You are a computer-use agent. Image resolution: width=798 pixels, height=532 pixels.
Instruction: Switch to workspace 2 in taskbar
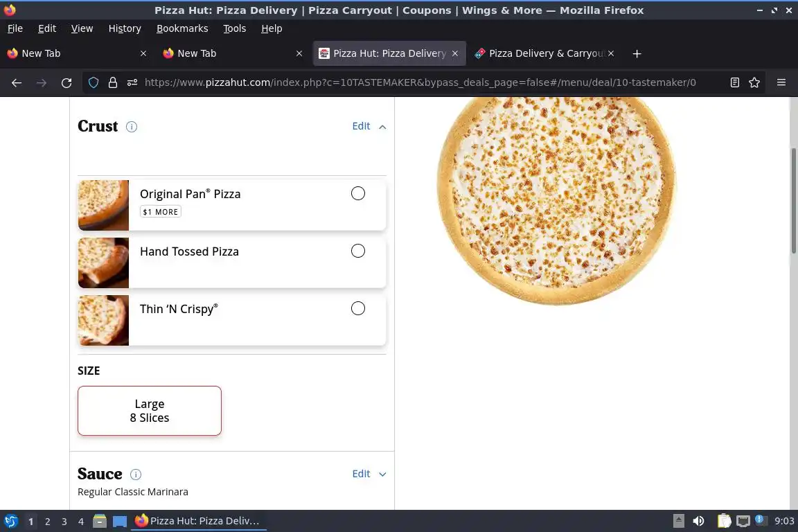47,522
